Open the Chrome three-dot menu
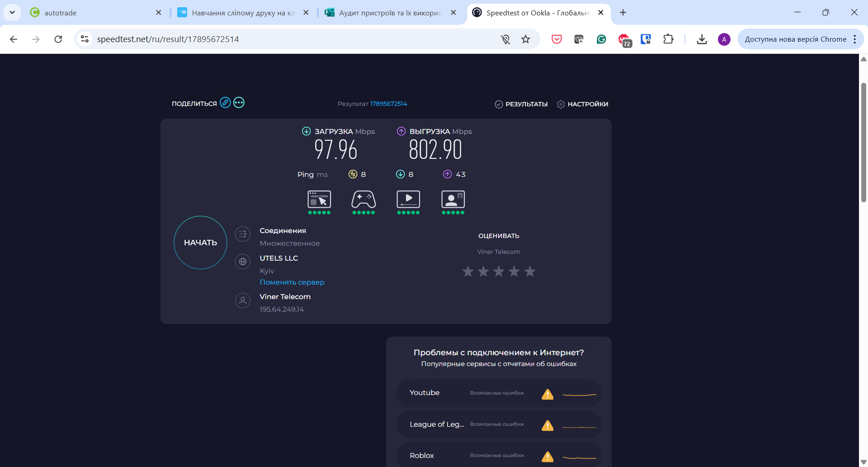The width and height of the screenshot is (868, 467). click(854, 39)
